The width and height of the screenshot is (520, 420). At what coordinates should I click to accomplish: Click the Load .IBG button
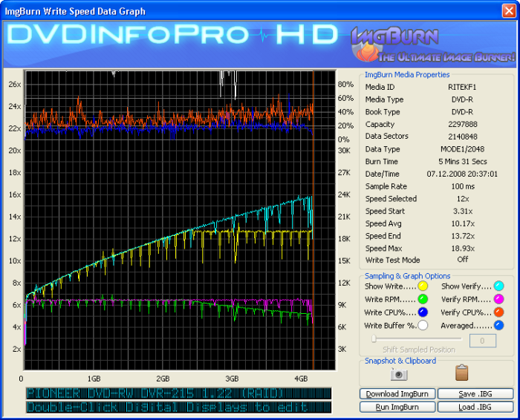coord(475,407)
